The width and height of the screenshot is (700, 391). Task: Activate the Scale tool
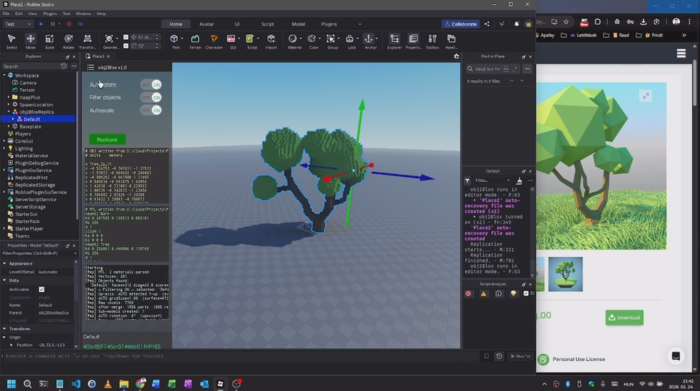point(50,41)
